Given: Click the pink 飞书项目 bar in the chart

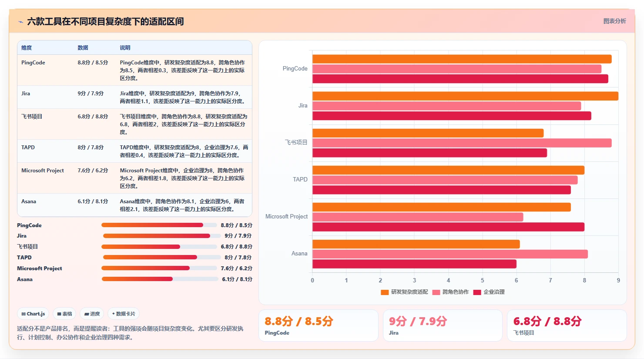Looking at the screenshot, I should click(x=462, y=143).
